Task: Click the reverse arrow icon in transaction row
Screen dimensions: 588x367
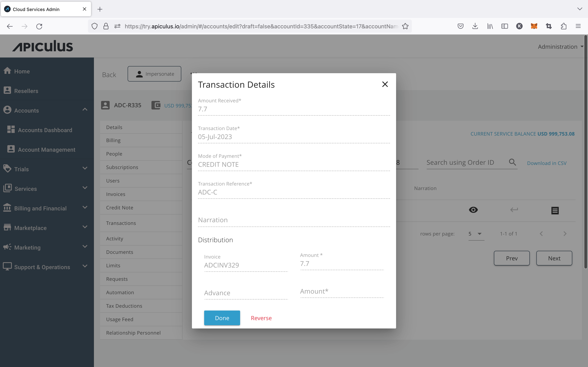Action: [x=514, y=210]
